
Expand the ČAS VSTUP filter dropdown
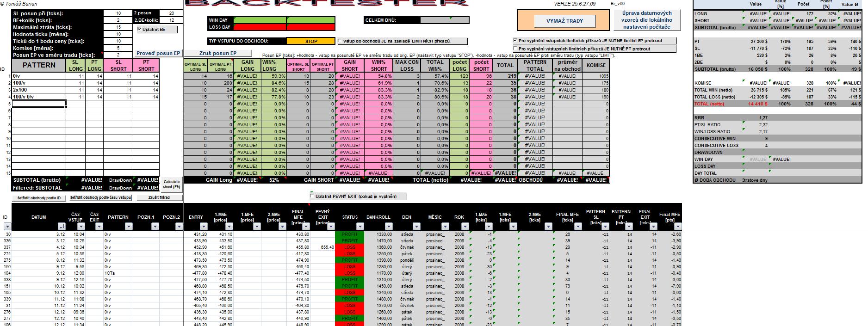pyautogui.click(x=81, y=227)
